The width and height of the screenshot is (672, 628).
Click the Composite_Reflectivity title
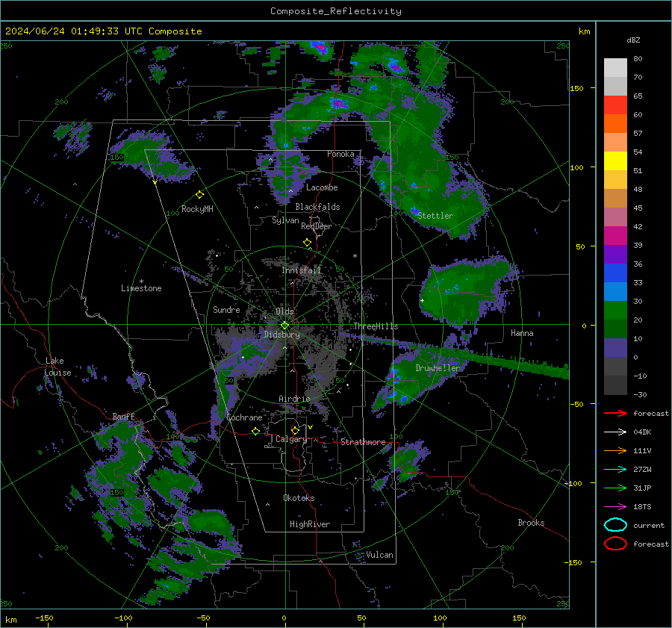click(335, 11)
